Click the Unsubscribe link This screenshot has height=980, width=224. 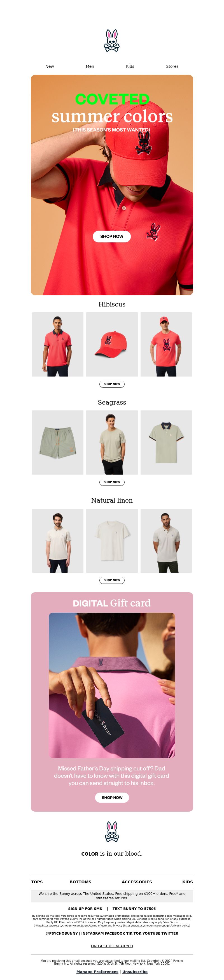(x=135, y=972)
